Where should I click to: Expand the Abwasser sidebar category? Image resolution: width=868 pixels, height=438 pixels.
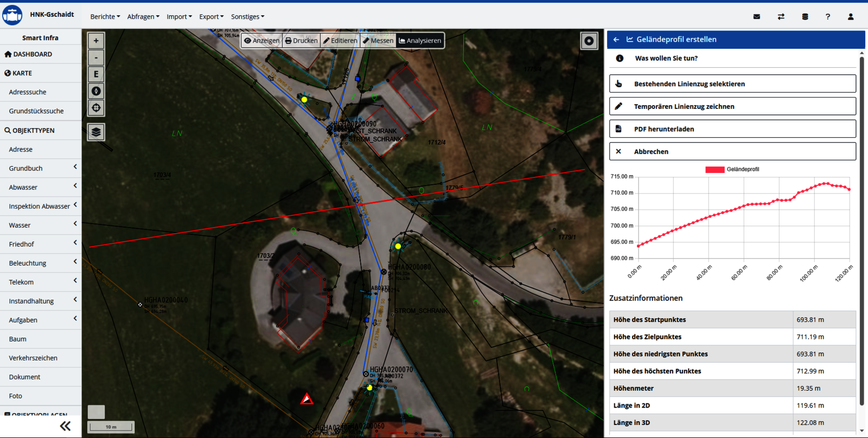coord(41,187)
